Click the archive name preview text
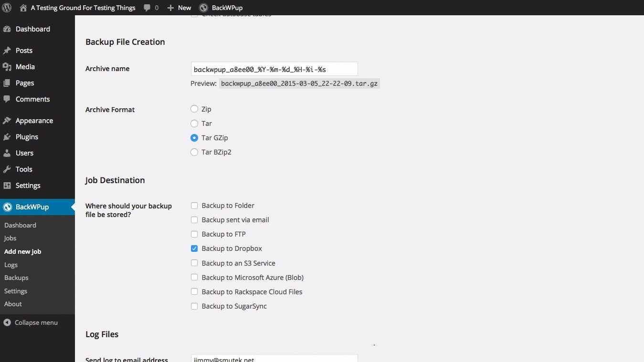The width and height of the screenshot is (644, 362). click(300, 83)
